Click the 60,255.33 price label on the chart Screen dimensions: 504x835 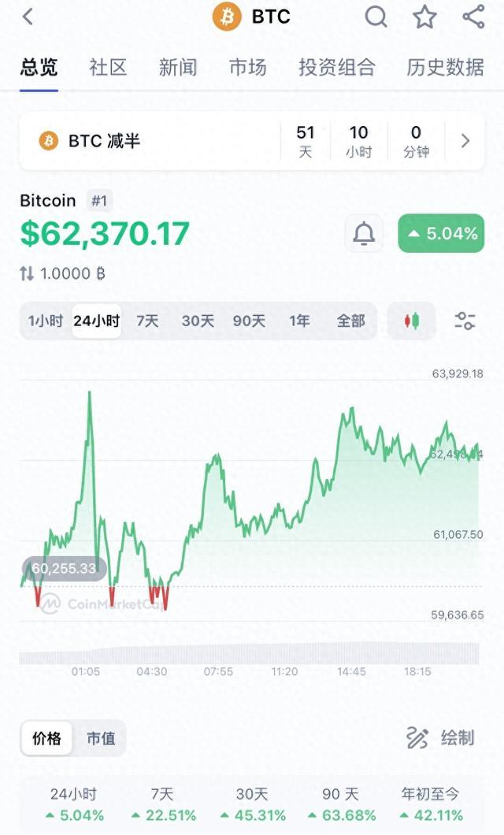[x=64, y=567]
